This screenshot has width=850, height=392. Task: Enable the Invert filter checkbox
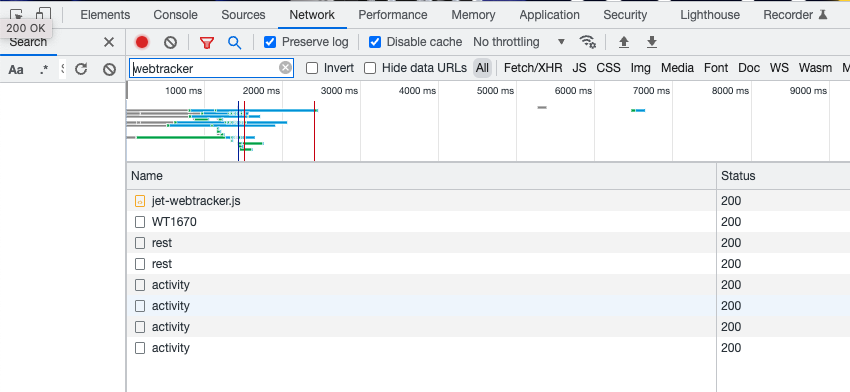coord(312,68)
